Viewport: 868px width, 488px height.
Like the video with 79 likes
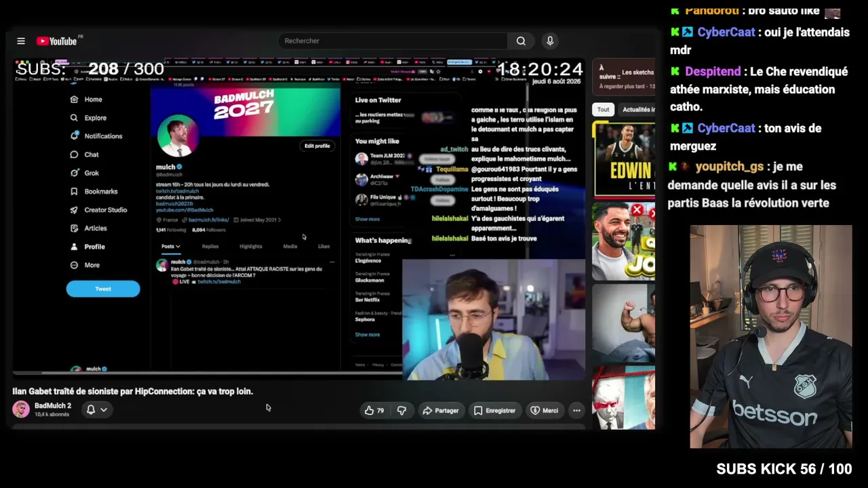pyautogui.click(x=374, y=410)
